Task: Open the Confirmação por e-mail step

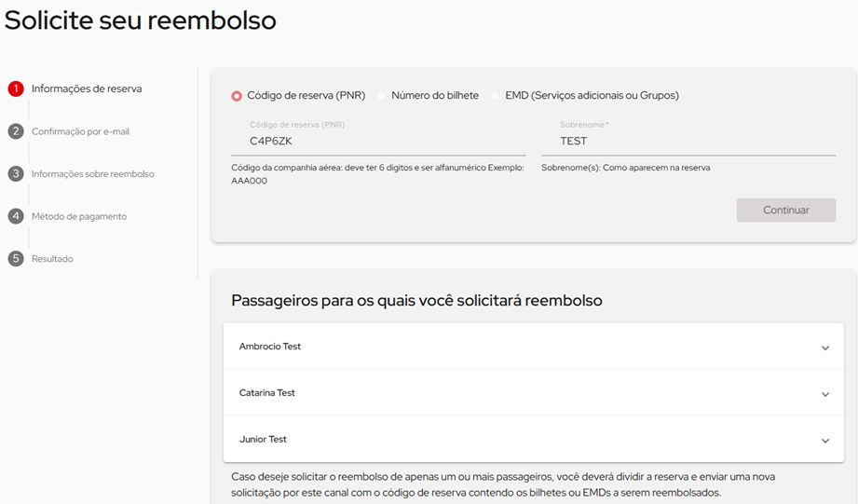Action: pyautogui.click(x=80, y=131)
